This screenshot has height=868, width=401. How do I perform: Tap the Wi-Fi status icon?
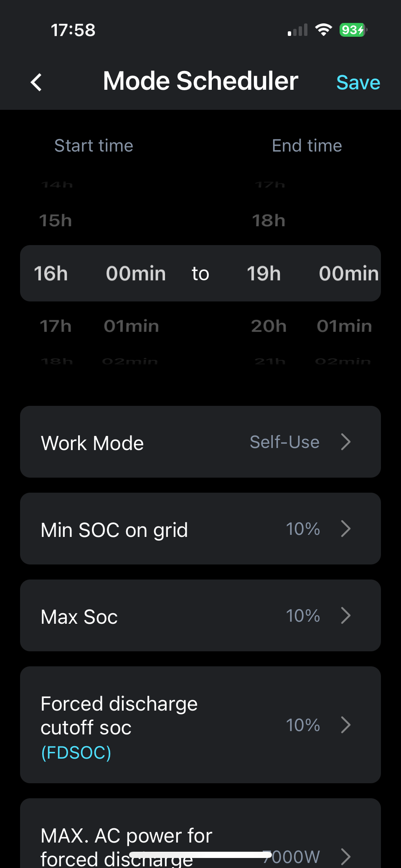tap(323, 30)
